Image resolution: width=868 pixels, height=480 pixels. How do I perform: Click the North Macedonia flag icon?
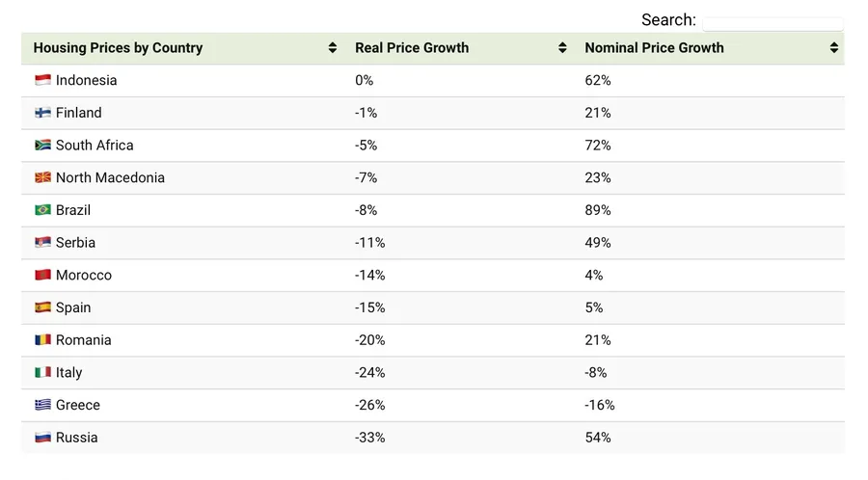pos(42,178)
